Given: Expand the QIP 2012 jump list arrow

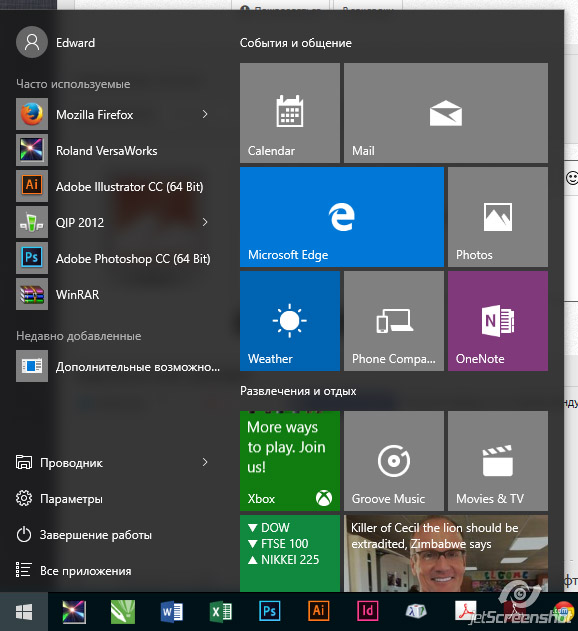Looking at the screenshot, I should (x=205, y=222).
